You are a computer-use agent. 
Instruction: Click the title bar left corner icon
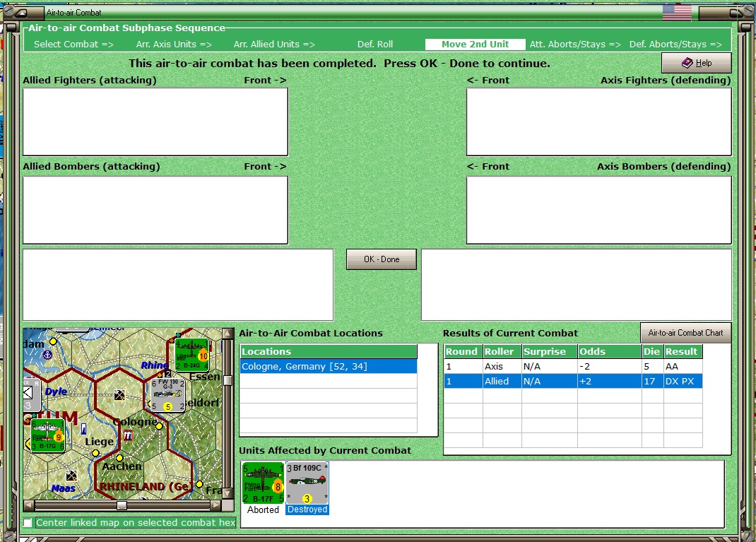(22, 13)
